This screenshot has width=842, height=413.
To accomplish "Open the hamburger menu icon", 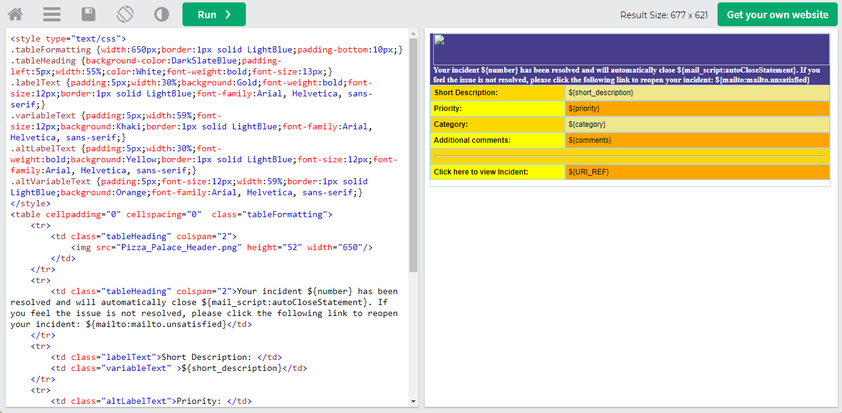I will (52, 15).
